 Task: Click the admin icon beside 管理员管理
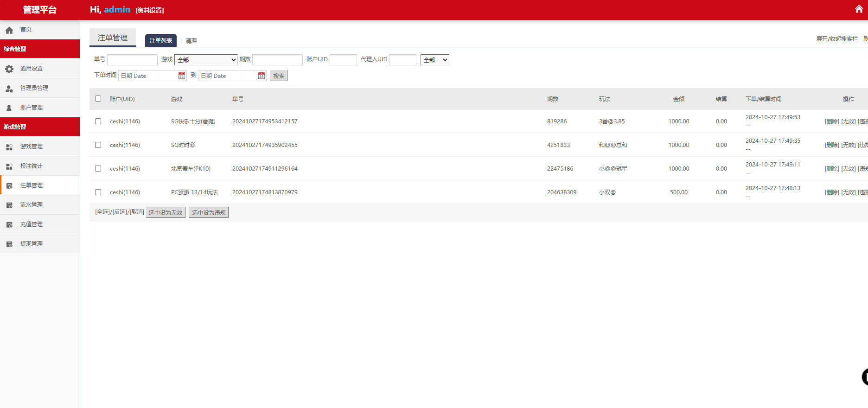click(9, 88)
